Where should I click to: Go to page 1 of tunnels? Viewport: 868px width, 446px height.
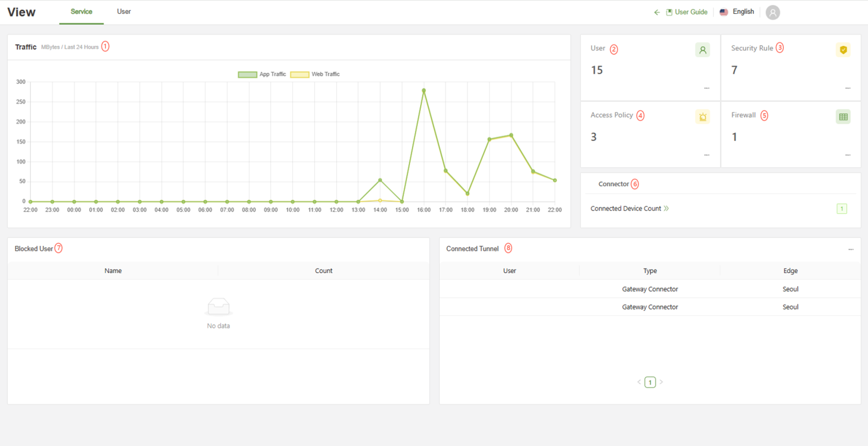(650, 383)
